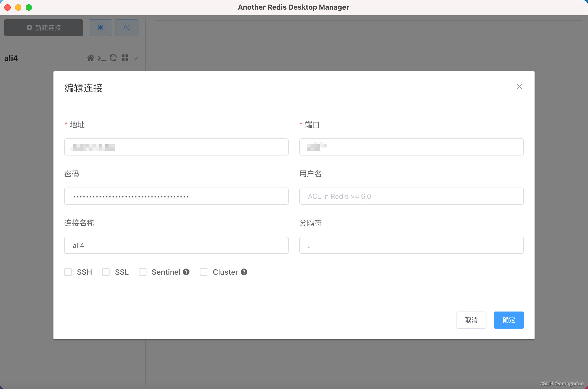Click the separator (分隔符) input field
The width and height of the screenshot is (588, 389).
412,245
